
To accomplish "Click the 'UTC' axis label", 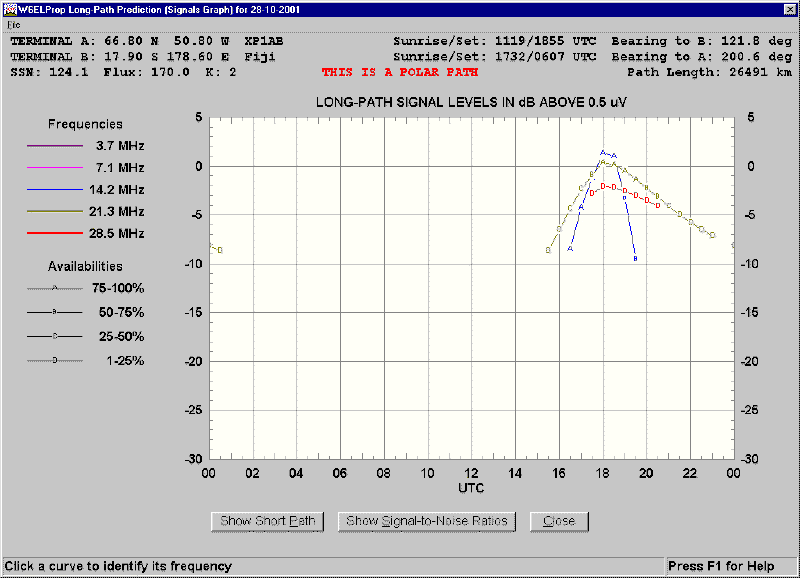I will pyautogui.click(x=471, y=488).
